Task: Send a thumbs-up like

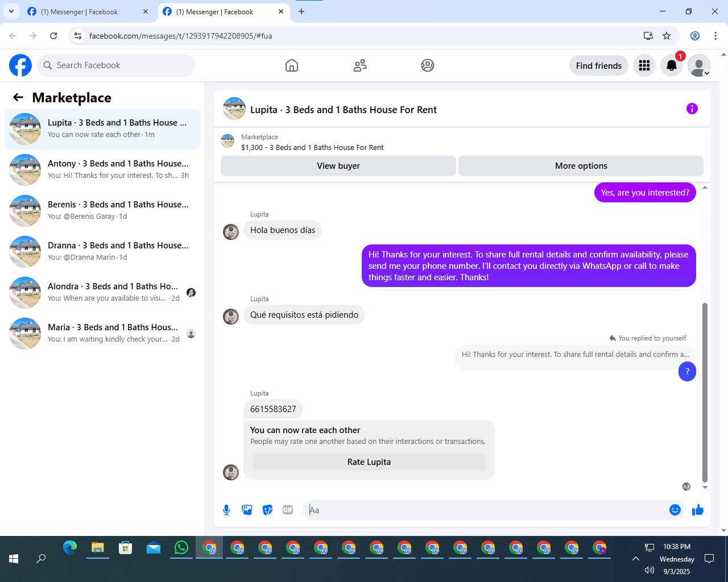Action: tap(698, 510)
